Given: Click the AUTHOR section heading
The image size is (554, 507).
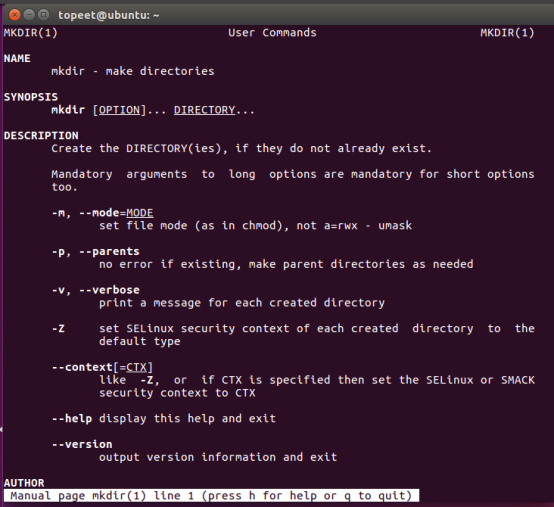Looking at the screenshot, I should pyautogui.click(x=24, y=483).
